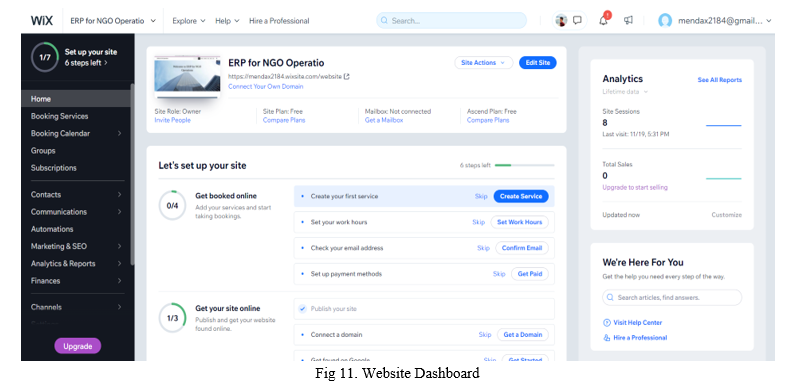Click Compare Plans under Ascend Plan
Image resolution: width=800 pixels, height=392 pixels.
(488, 120)
